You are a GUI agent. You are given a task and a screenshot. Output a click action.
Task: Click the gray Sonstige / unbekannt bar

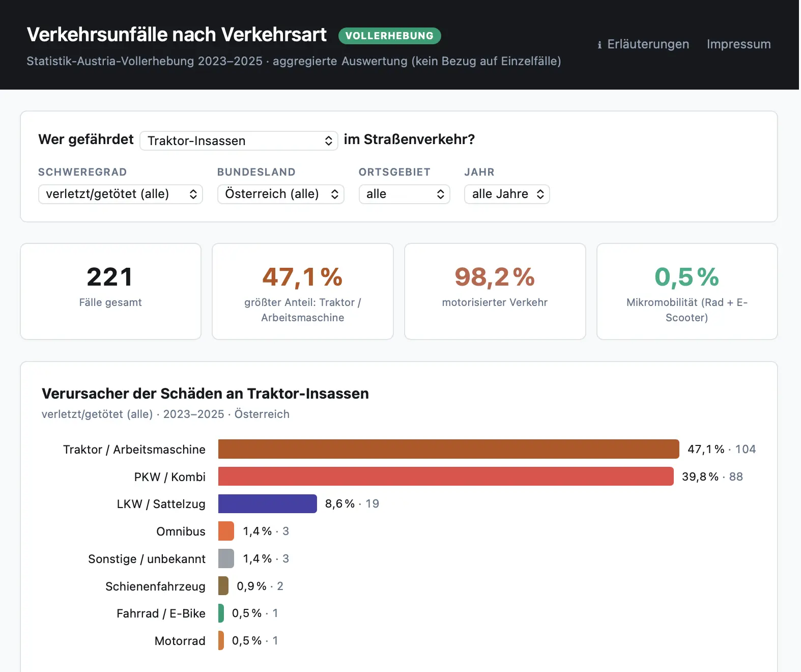tap(226, 558)
